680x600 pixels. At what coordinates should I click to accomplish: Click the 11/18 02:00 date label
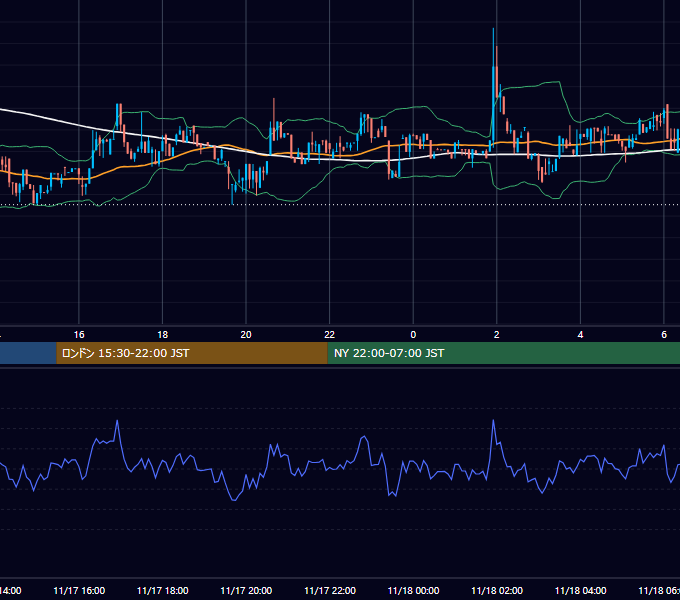(x=497, y=591)
